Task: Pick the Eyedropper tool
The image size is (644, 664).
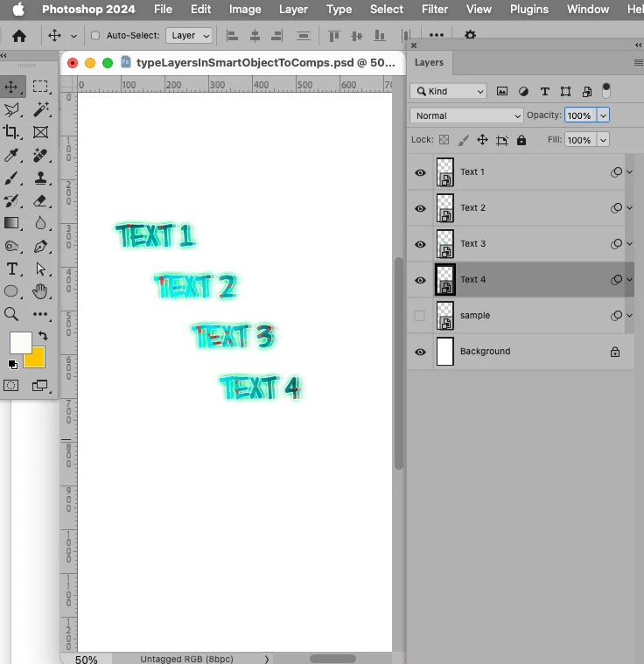Action: click(x=11, y=155)
